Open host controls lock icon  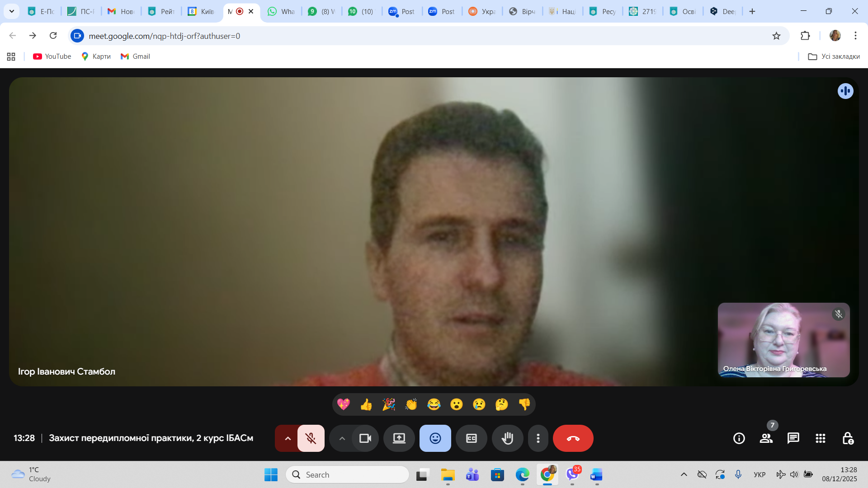click(x=848, y=438)
